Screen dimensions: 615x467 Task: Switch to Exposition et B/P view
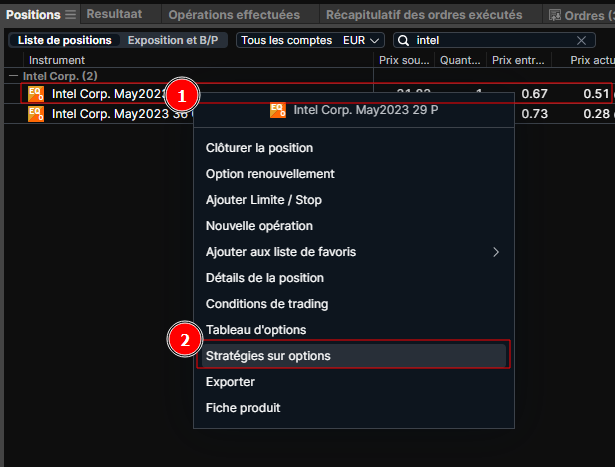173,40
